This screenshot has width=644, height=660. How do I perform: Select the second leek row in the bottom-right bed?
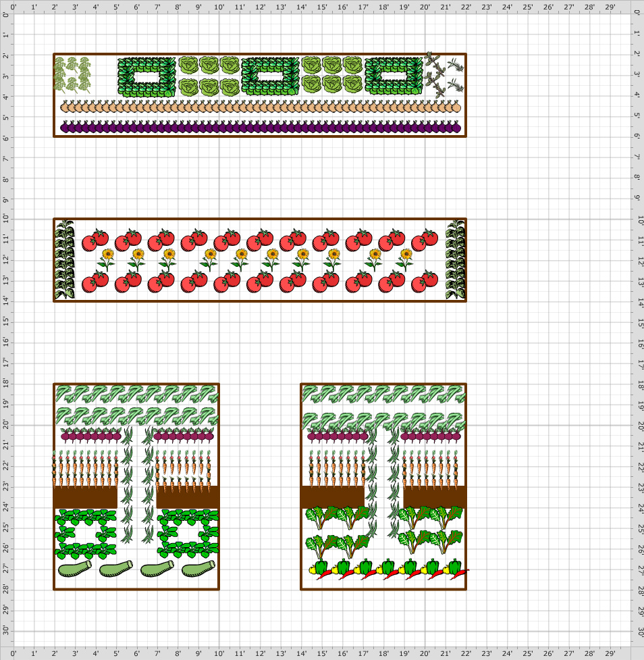click(x=383, y=422)
